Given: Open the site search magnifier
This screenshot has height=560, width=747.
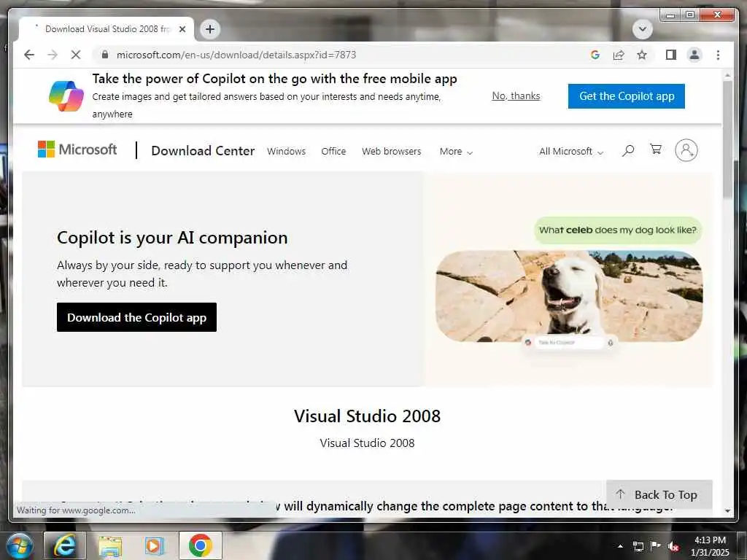Looking at the screenshot, I should 628,150.
